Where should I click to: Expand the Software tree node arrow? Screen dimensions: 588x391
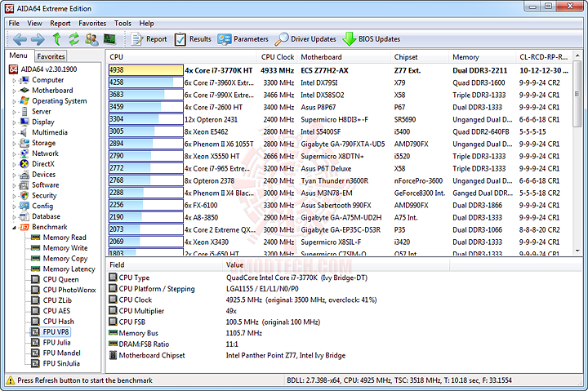[x=14, y=185]
